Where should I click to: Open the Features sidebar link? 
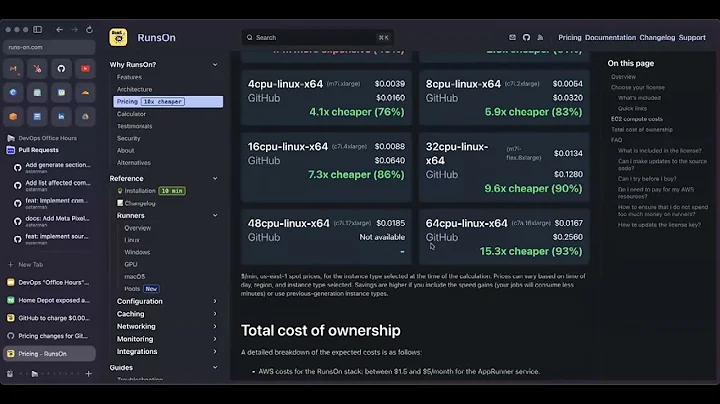click(x=129, y=77)
